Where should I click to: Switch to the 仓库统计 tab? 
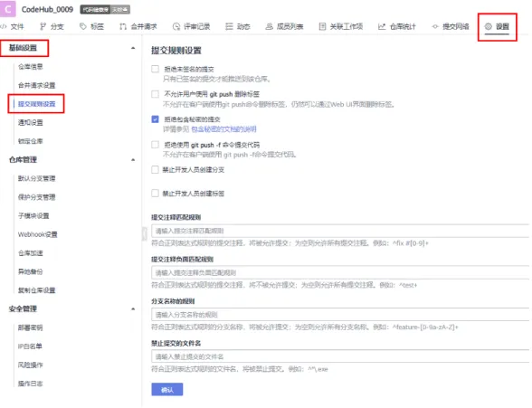(x=397, y=26)
